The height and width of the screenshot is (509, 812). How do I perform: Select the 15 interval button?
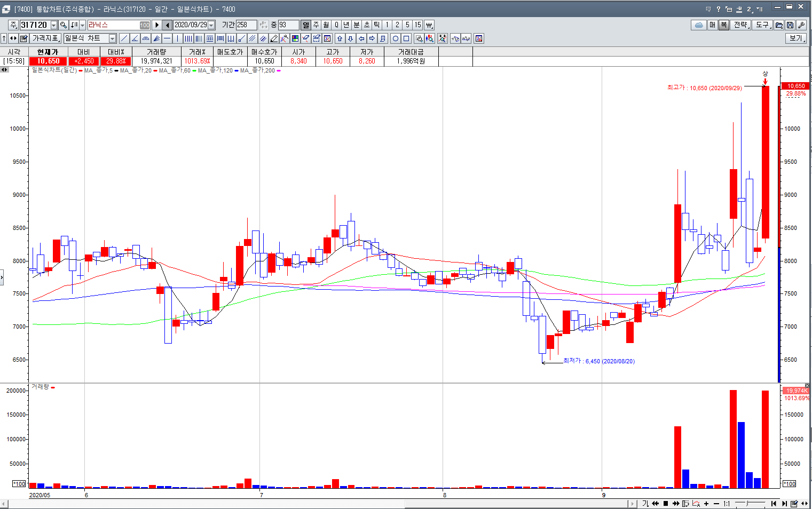click(417, 25)
